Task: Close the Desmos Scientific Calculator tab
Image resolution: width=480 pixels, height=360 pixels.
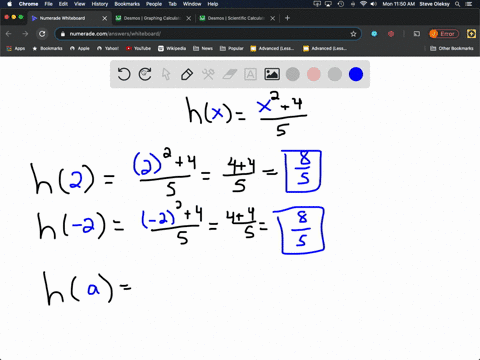Action: point(273,18)
